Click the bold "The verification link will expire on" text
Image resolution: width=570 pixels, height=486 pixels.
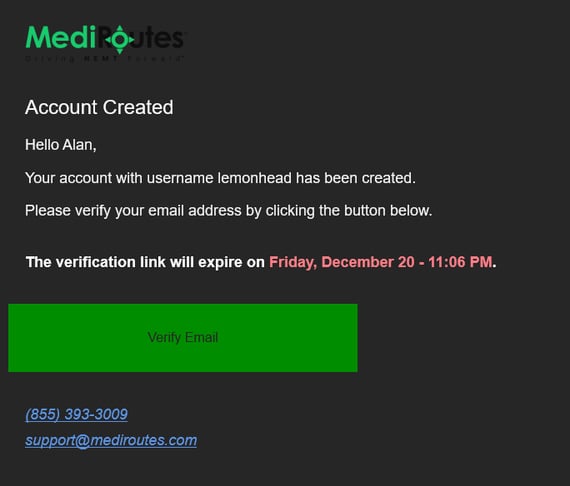click(145, 262)
